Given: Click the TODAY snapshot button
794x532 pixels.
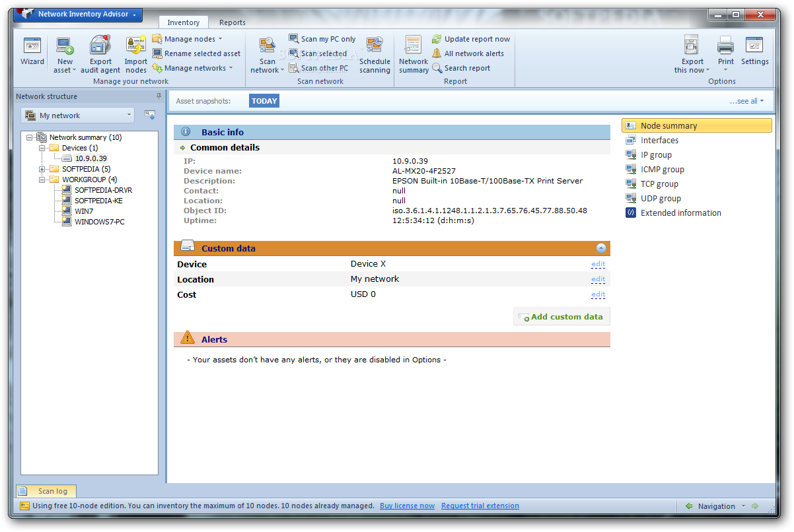Looking at the screenshot, I should coord(264,101).
